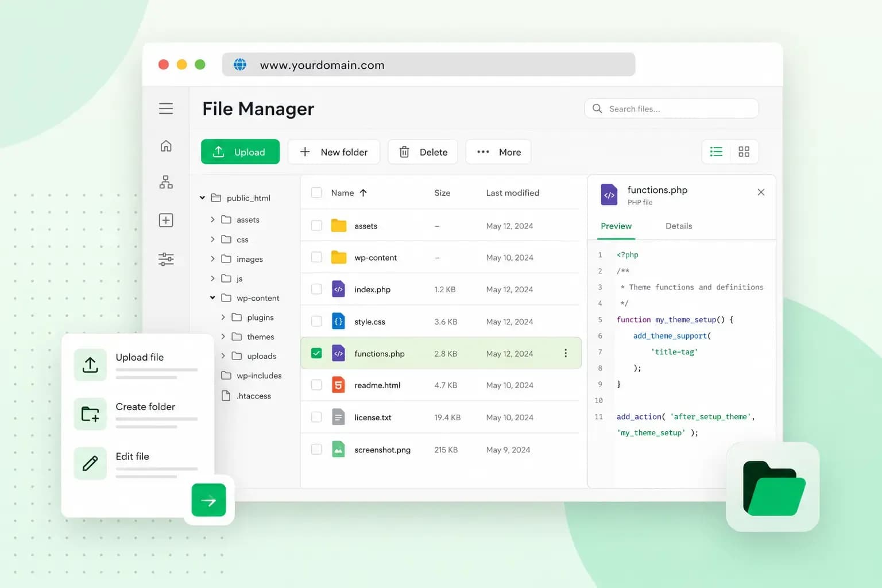Check the readme.html row checkbox
Screen dimensions: 882x588
(x=316, y=385)
